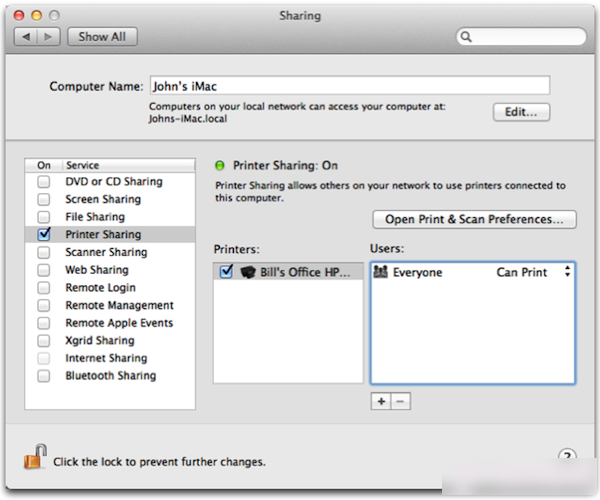Click the forward arrow in the toolbar
600x500 pixels.
tap(48, 37)
